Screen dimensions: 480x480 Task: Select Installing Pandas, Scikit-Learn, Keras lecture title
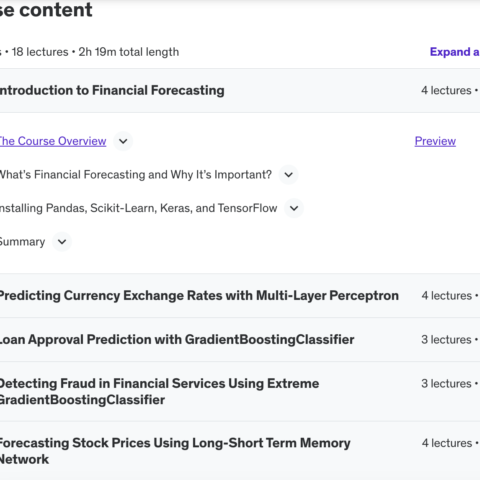[x=138, y=208]
